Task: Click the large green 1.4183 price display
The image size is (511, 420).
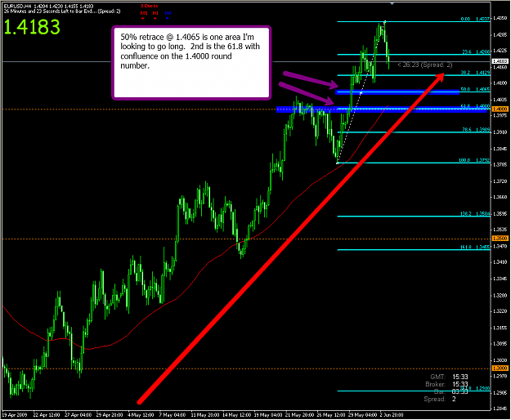Action: 32,27
